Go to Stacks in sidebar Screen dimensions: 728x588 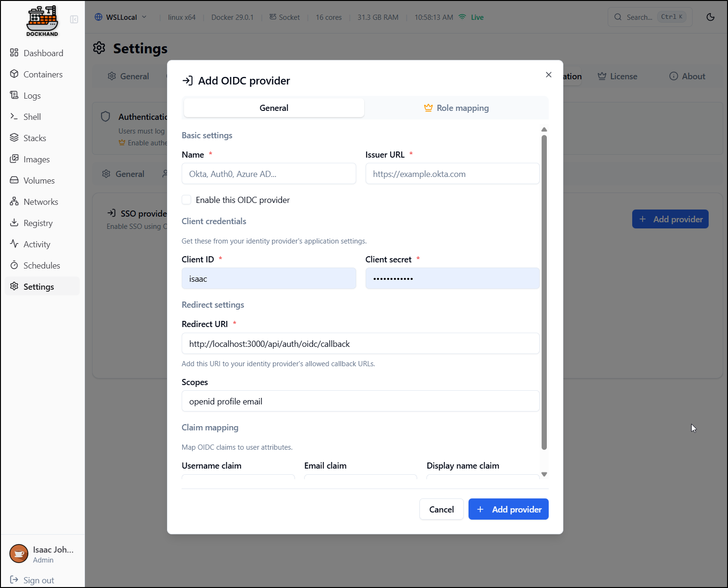point(34,138)
